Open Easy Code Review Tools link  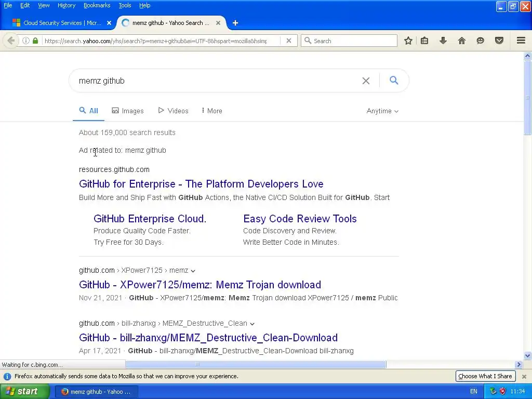pyautogui.click(x=300, y=219)
